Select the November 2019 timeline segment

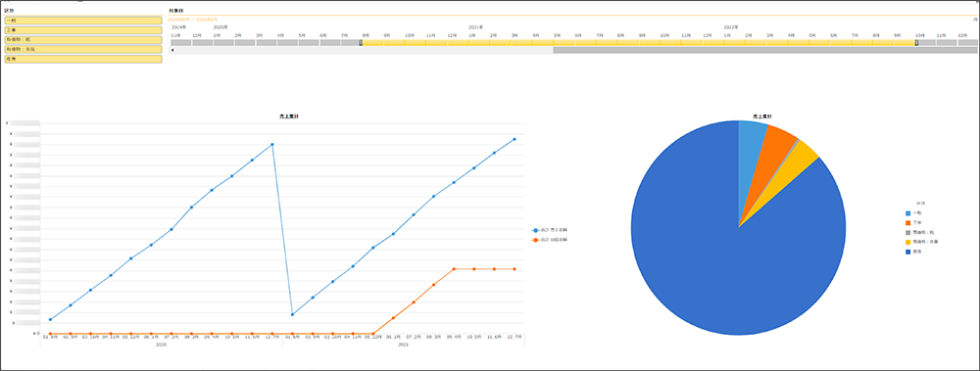pyautogui.click(x=180, y=42)
